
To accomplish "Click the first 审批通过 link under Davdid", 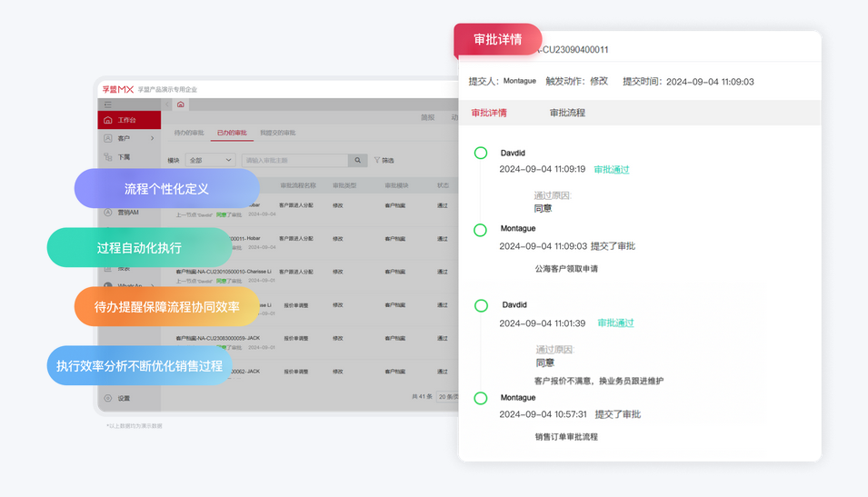I will [612, 170].
